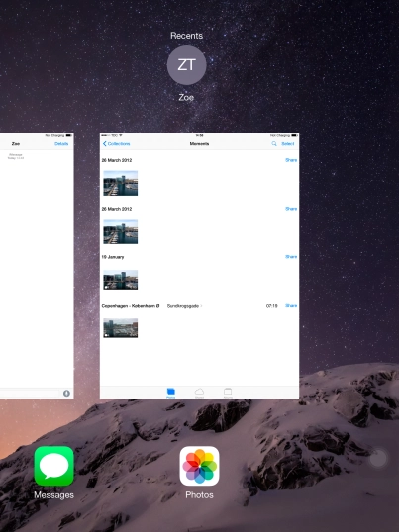This screenshot has width=399, height=532.
Task: Tap the message text field in Messages card
Action: coord(30,394)
